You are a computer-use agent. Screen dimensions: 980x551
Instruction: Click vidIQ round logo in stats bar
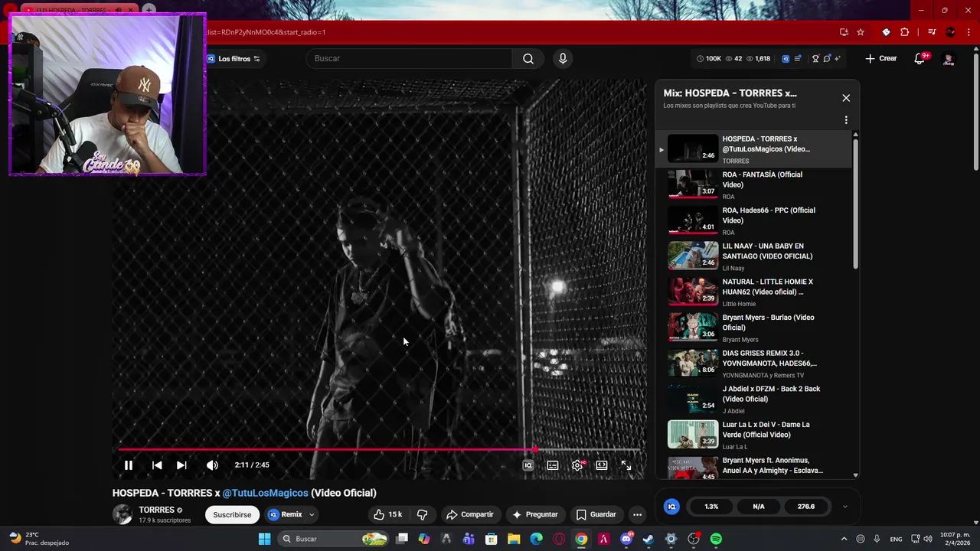[x=671, y=507]
